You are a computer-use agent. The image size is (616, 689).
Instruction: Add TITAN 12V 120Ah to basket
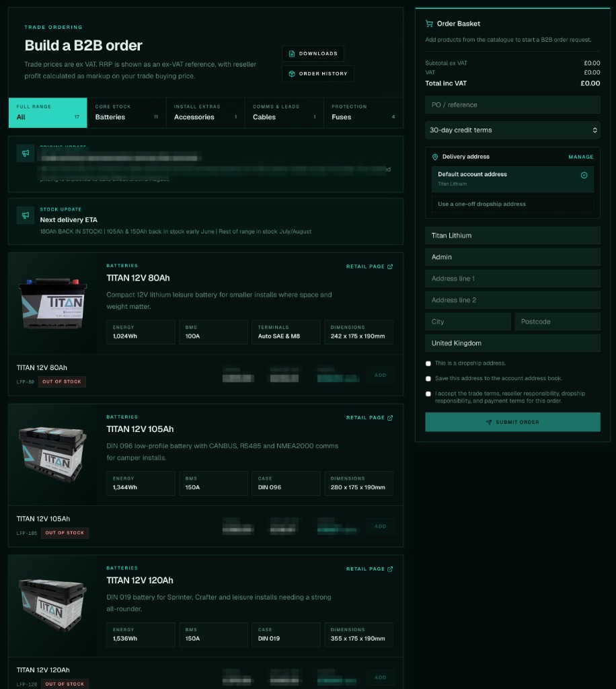coord(380,678)
